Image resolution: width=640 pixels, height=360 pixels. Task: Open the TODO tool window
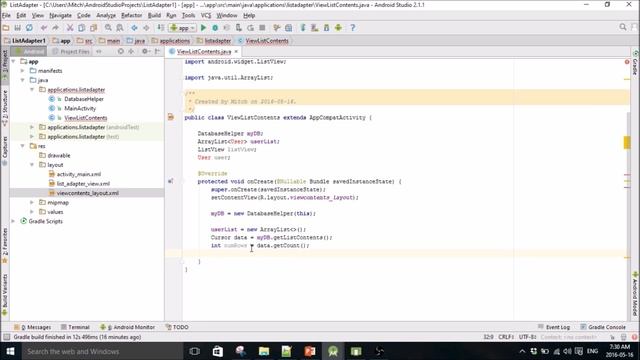click(x=177, y=327)
